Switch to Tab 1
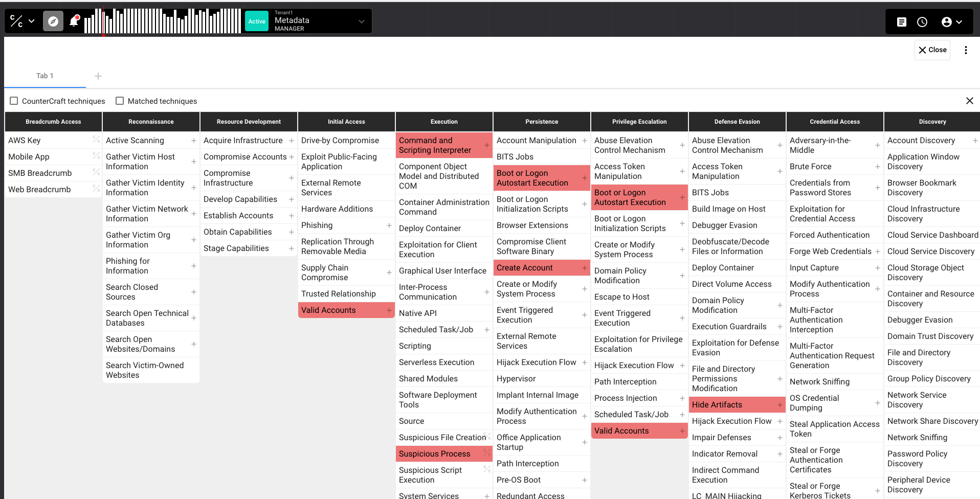 click(x=45, y=76)
